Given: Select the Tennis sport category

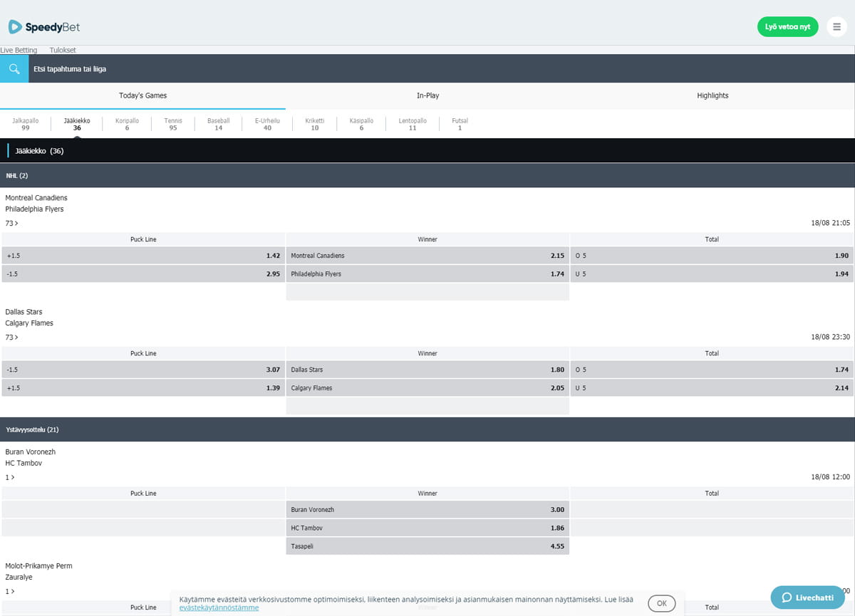Looking at the screenshot, I should 173,124.
